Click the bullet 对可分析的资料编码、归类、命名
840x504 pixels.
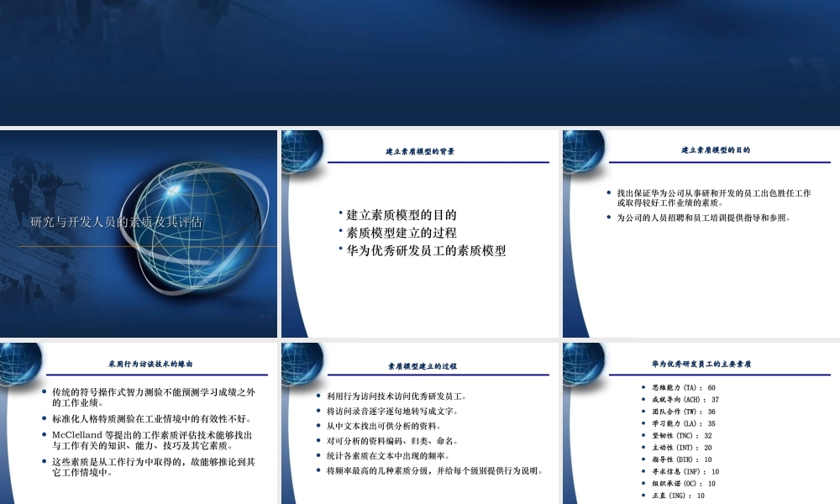coord(392,441)
